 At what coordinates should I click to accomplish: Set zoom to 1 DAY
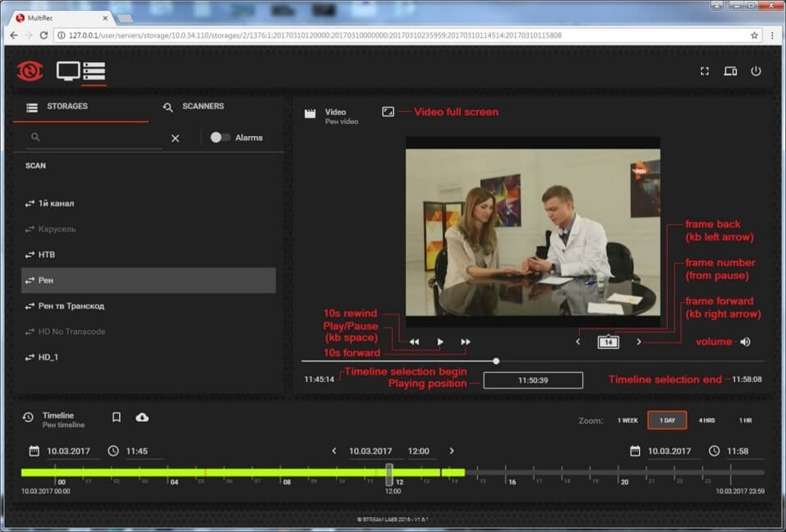click(x=667, y=420)
